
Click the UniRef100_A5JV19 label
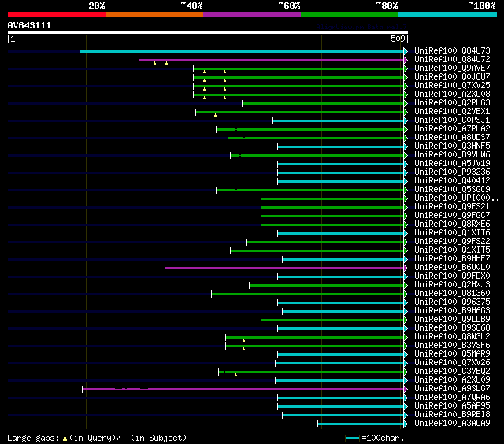452,164
